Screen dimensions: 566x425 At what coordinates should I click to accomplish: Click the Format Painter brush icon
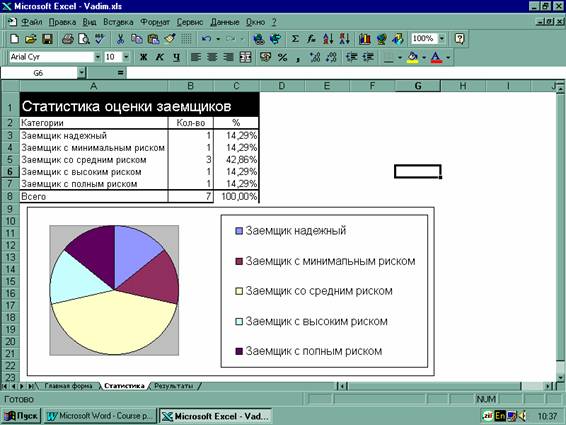170,39
